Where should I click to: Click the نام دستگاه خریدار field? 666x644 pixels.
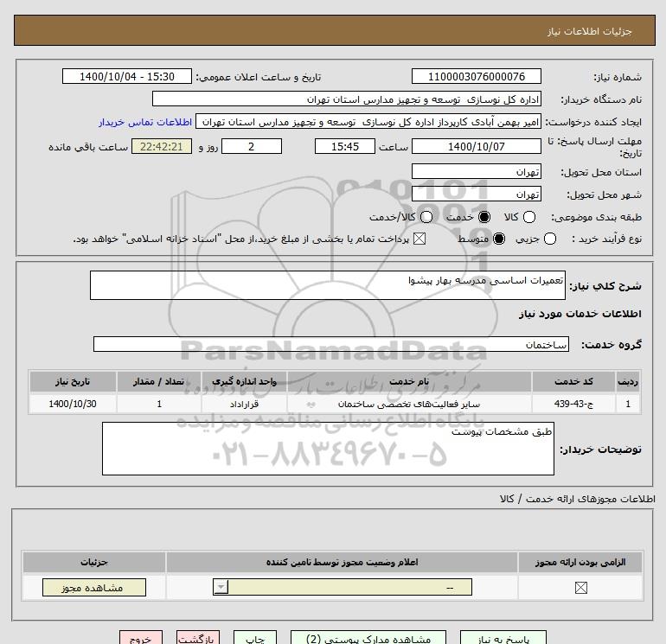[x=347, y=99]
